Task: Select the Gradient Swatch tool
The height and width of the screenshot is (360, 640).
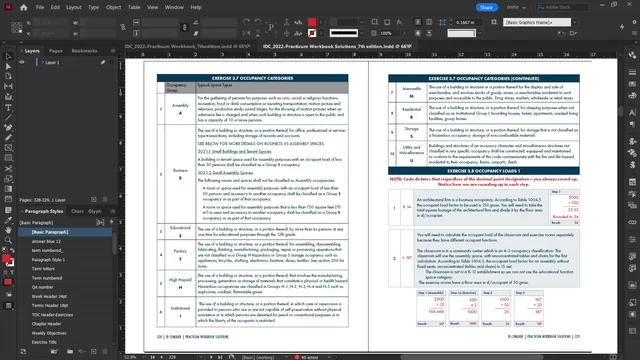Action: coord(8,189)
